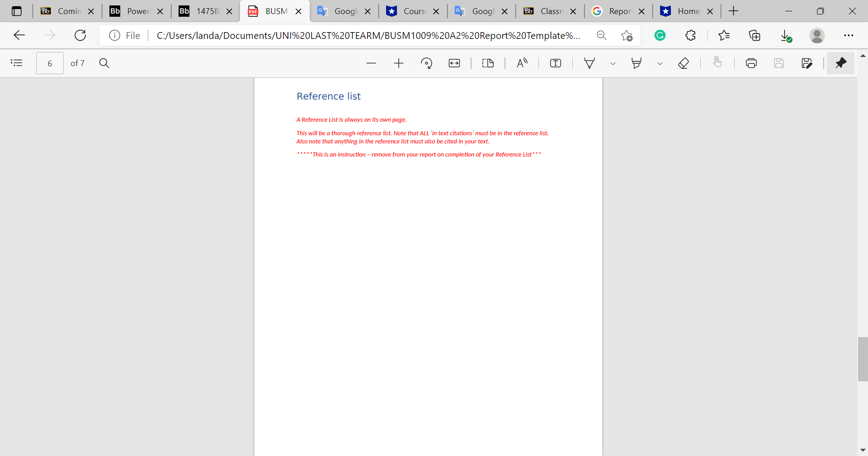Click the text 'A Reference List is always on its own page.'
The width and height of the screenshot is (868, 456).
click(352, 120)
